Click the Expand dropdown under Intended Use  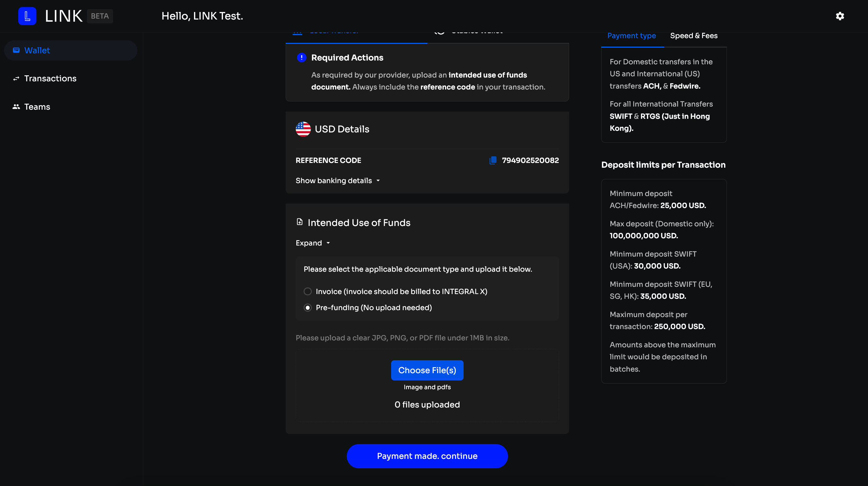313,243
